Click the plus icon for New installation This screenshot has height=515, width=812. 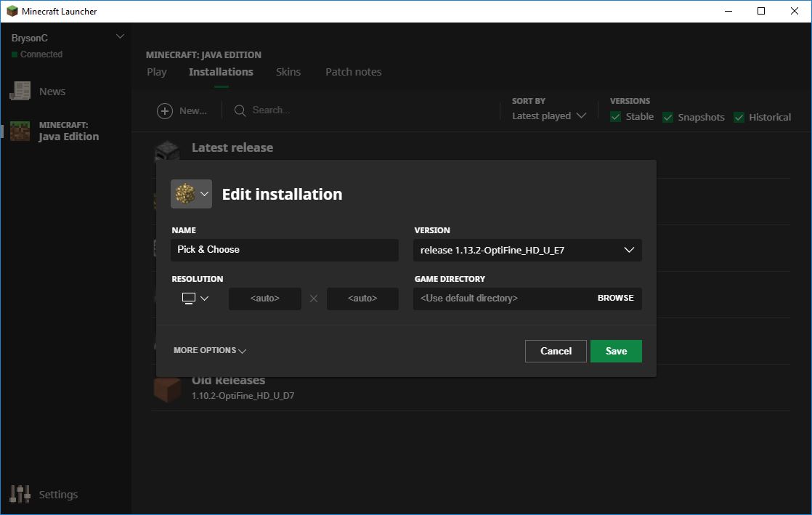click(x=165, y=110)
